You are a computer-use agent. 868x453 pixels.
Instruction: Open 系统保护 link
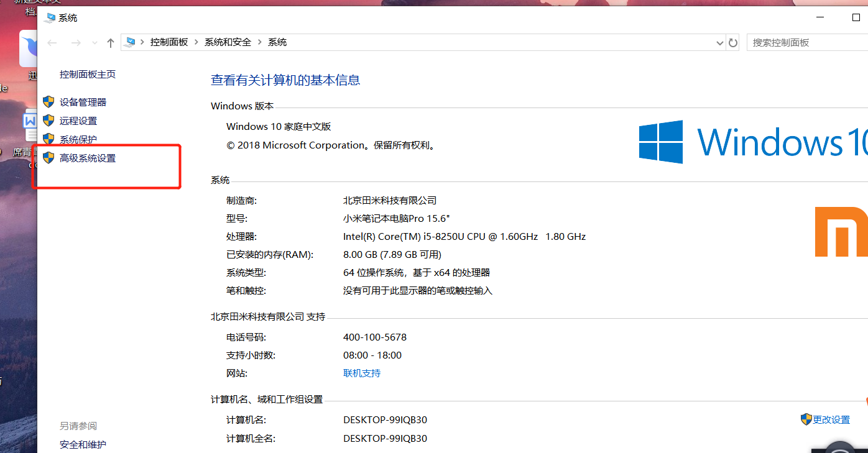click(x=78, y=139)
